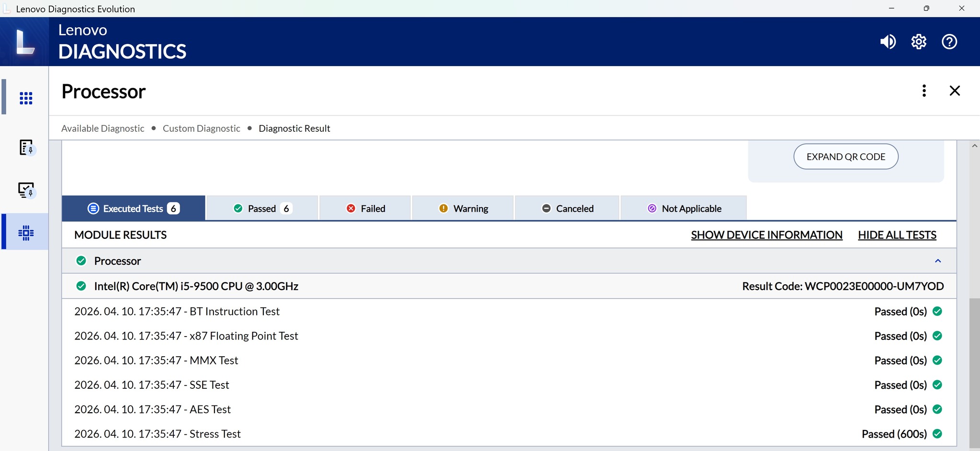Click the Expand QR Code button
This screenshot has width=980, height=451.
846,157
